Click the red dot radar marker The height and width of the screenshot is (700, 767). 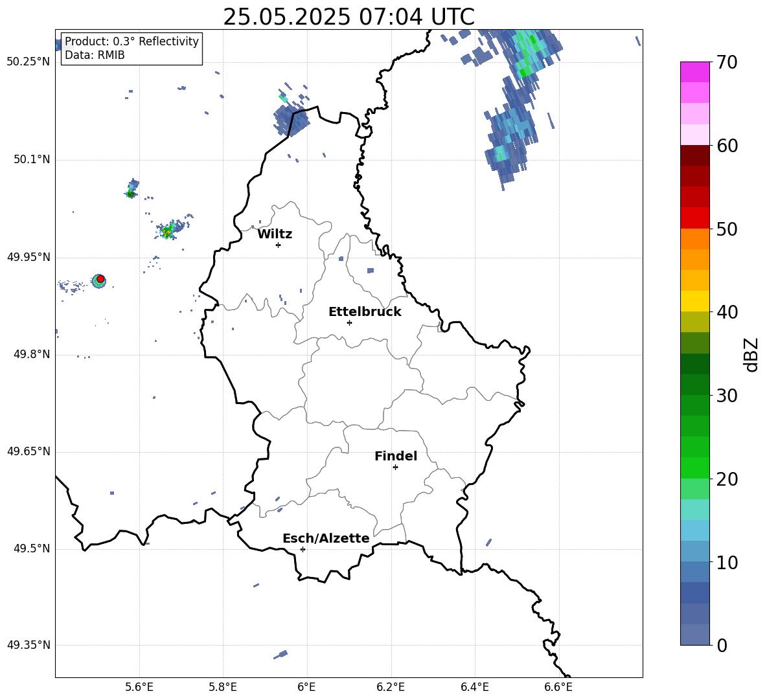(100, 279)
